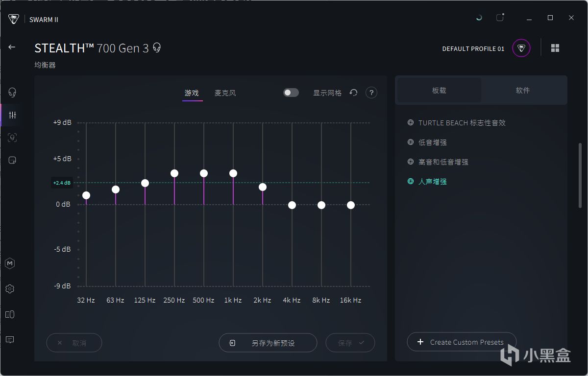Click globe icon beside TURTLE BEACH 标志性音效
The height and width of the screenshot is (376, 588).
[x=411, y=122]
